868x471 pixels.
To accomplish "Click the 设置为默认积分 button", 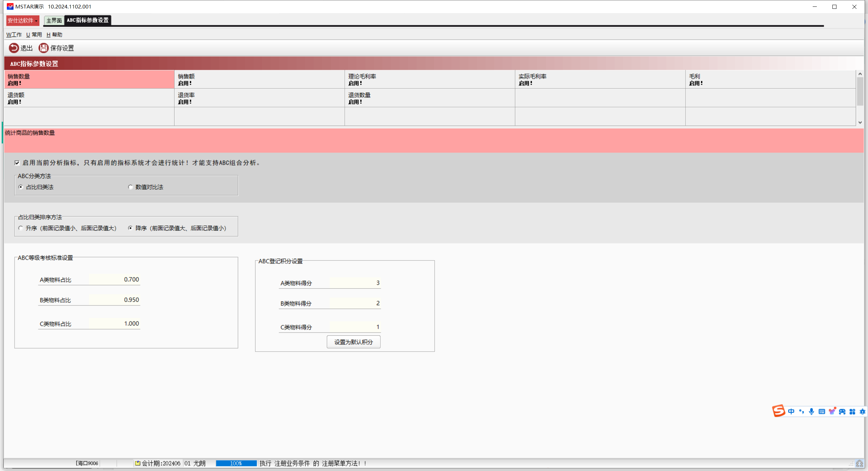I will point(353,342).
